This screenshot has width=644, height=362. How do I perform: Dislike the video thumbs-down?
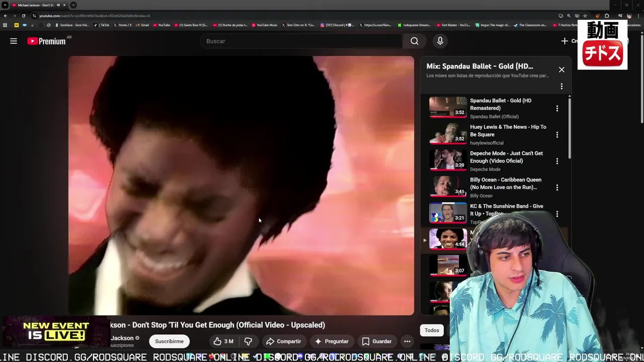click(x=248, y=341)
